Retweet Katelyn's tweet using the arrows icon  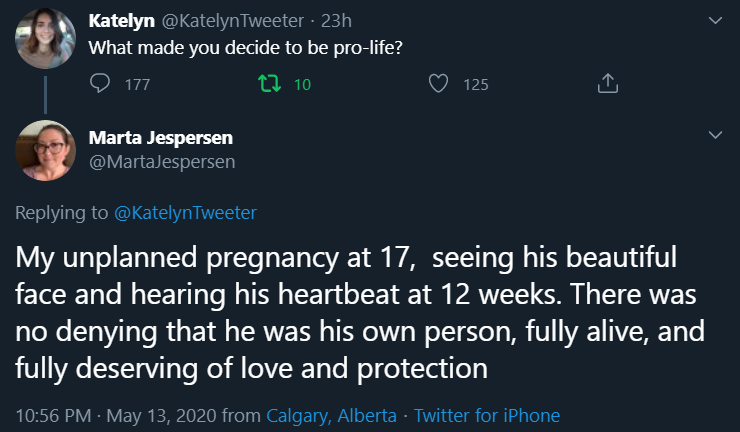[x=267, y=85]
